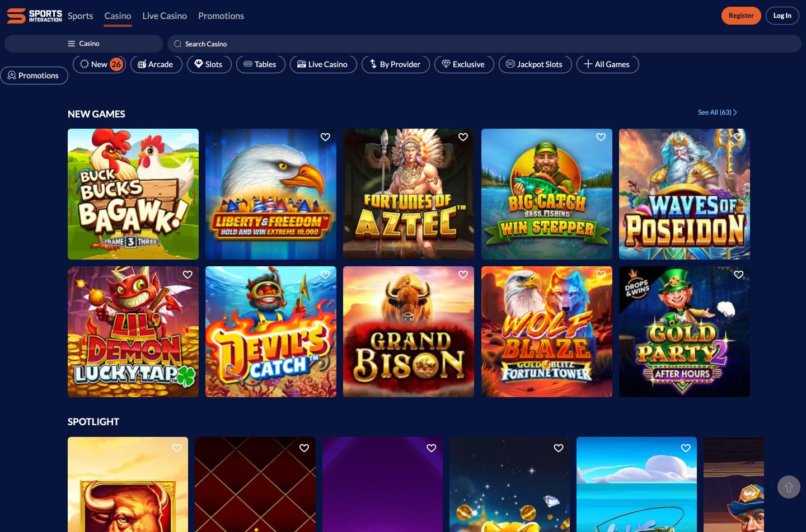Favorite Fortunes of Aztec game
Image resolution: width=806 pixels, height=532 pixels.
[463, 137]
